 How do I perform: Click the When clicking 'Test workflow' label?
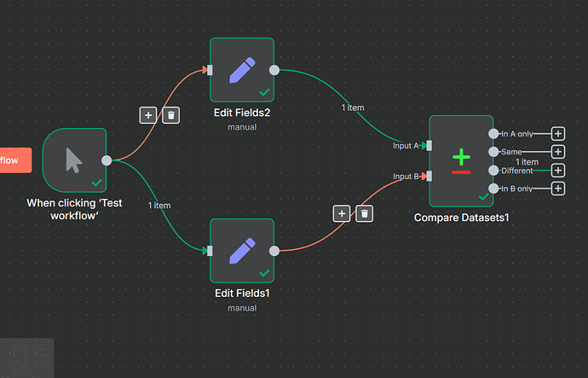pos(74,209)
